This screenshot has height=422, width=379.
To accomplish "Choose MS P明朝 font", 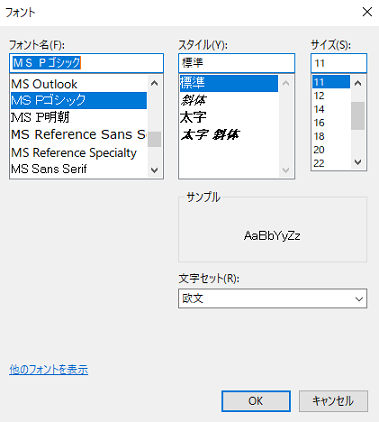I will [x=79, y=117].
